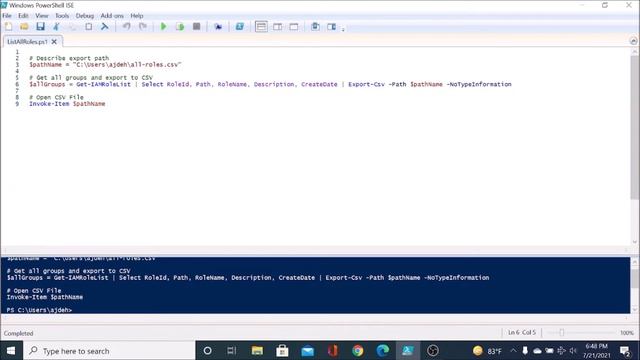This screenshot has width=640, height=360.
Task: Open Microsoft Store from the taskbar
Action: click(282, 351)
